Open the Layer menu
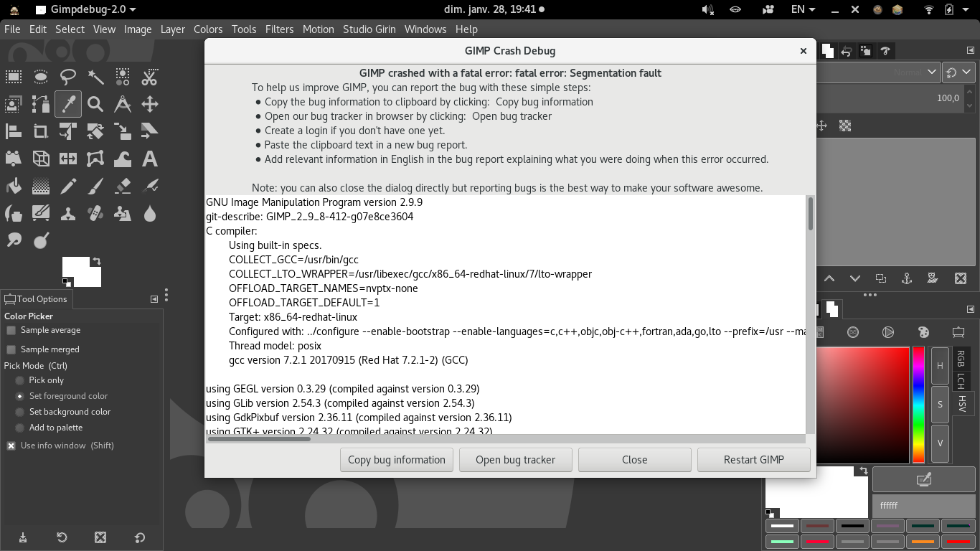The width and height of the screenshot is (980, 551). (x=172, y=29)
